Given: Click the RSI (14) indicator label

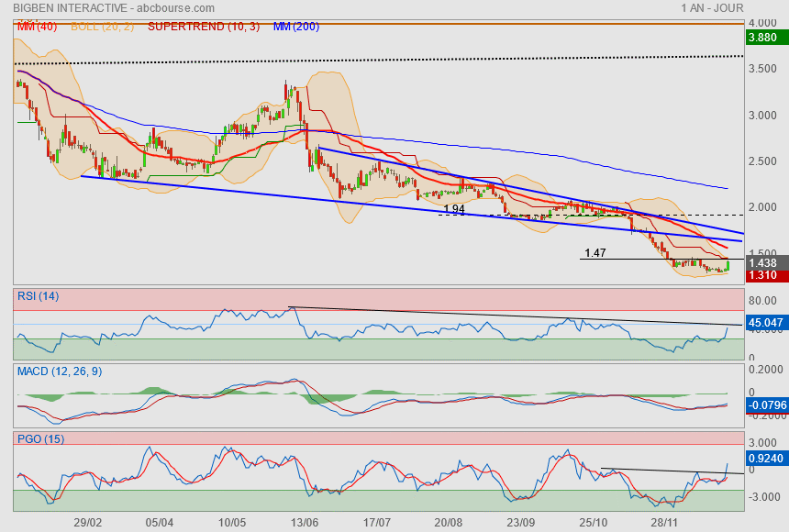Looking at the screenshot, I should click(x=39, y=296).
